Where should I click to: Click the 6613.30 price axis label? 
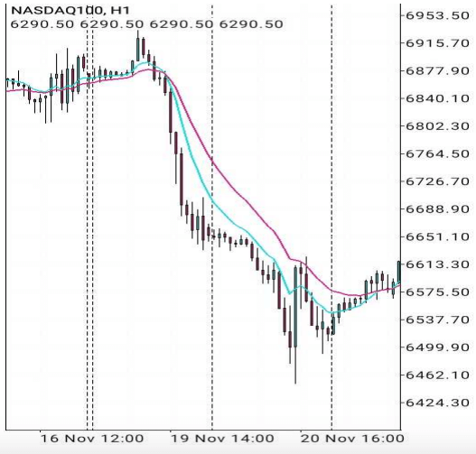click(x=437, y=264)
